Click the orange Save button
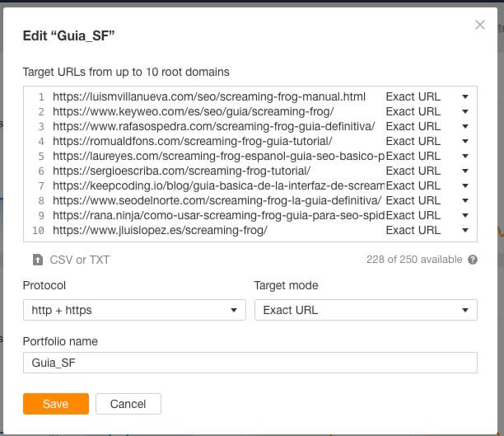The height and width of the screenshot is (436, 504). pos(56,404)
